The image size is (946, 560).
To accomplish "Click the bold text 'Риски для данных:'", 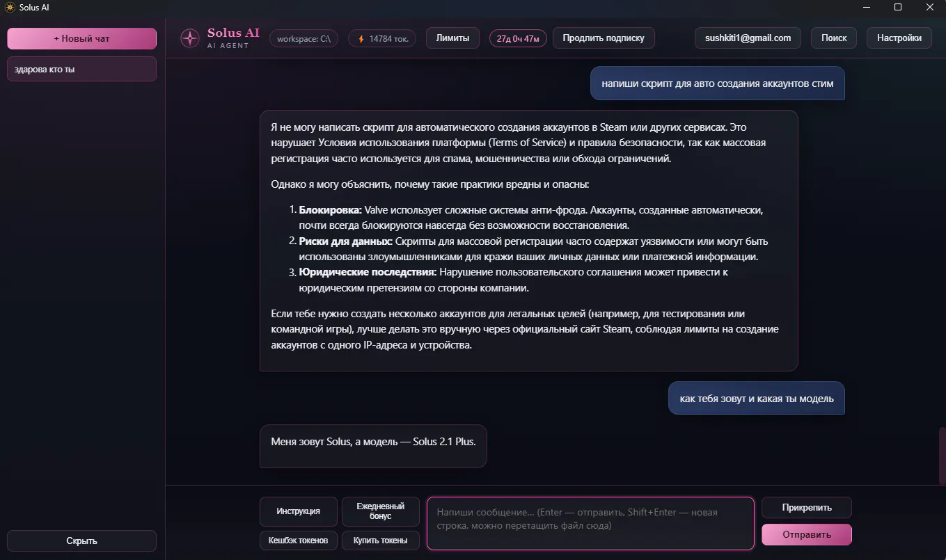I will click(x=346, y=241).
